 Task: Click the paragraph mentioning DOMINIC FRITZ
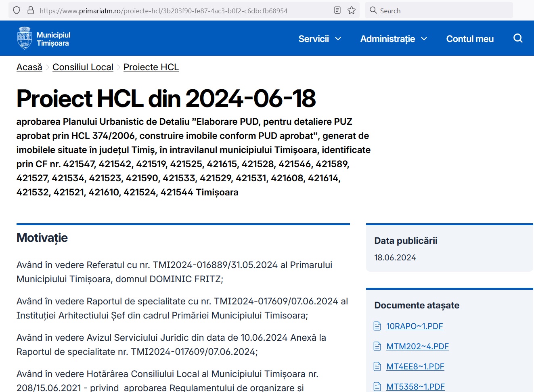[174, 272]
